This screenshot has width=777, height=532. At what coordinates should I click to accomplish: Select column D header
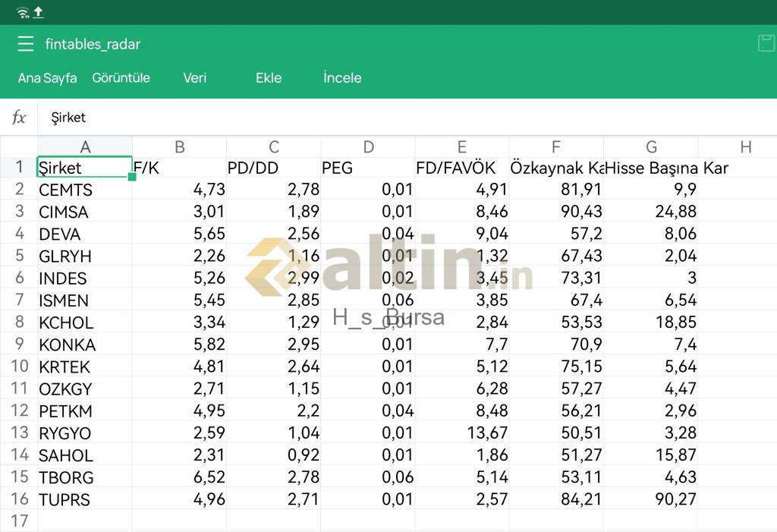pyautogui.click(x=368, y=146)
